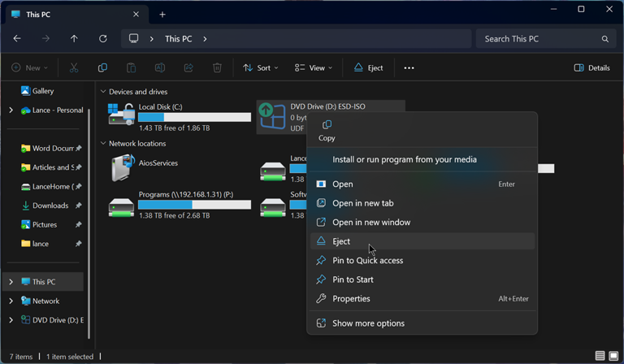Image resolution: width=624 pixels, height=364 pixels.
Task: Click This PC in the address bar
Action: click(x=178, y=39)
